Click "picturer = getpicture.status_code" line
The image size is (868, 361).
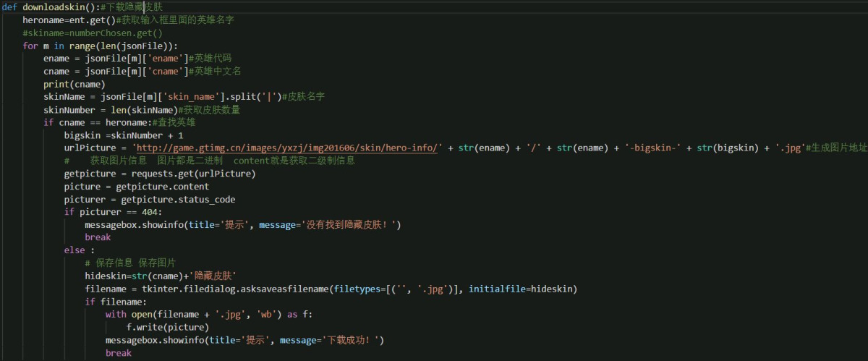[150, 200]
